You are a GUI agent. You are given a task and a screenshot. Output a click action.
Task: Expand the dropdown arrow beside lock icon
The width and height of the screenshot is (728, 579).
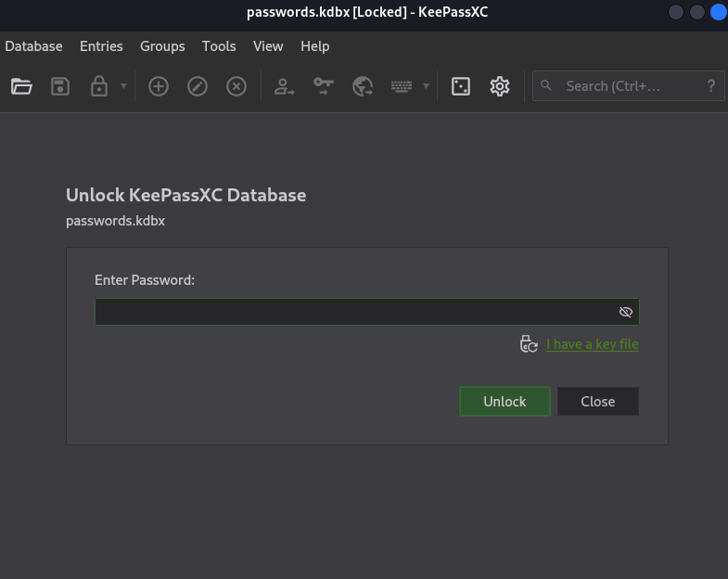(x=123, y=86)
